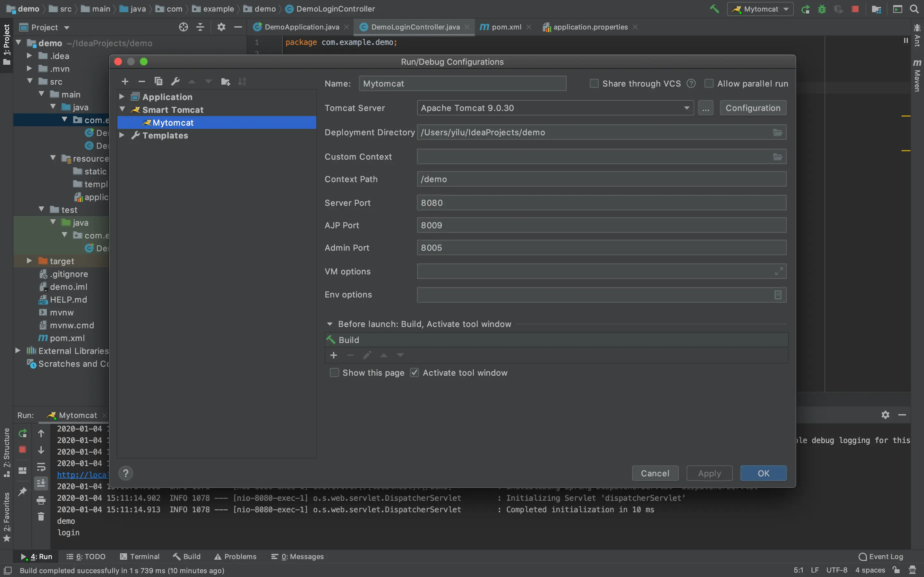Click the Configuration button

click(x=753, y=108)
